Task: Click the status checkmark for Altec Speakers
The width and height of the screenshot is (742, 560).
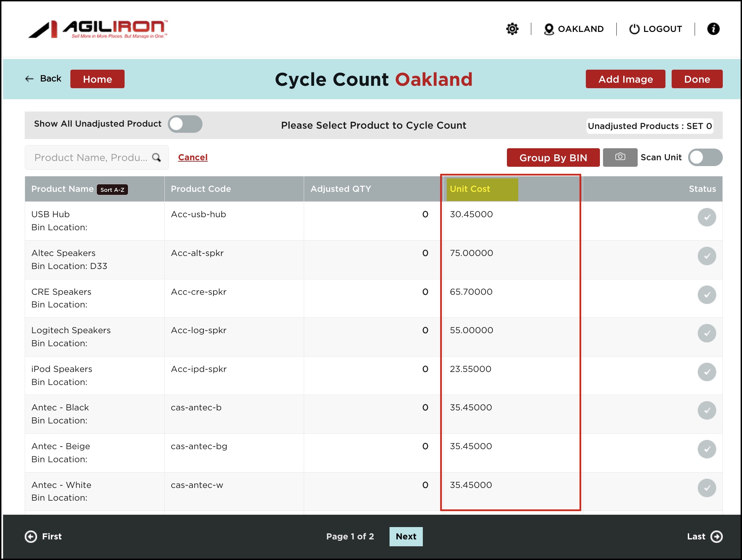Action: [x=707, y=256]
